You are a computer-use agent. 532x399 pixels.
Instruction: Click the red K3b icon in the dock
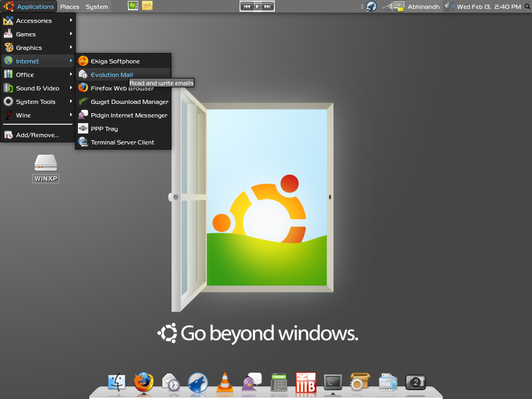[x=305, y=383]
